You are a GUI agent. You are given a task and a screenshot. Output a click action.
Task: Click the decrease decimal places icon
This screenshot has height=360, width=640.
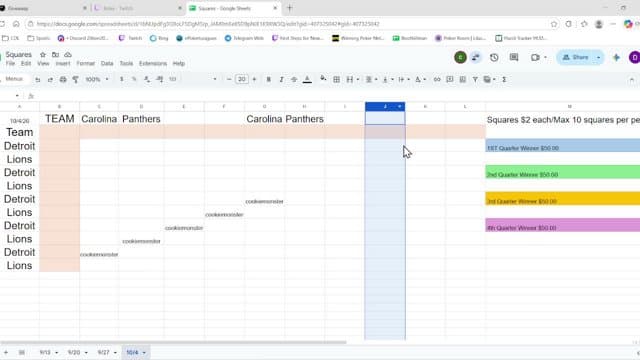147,79
